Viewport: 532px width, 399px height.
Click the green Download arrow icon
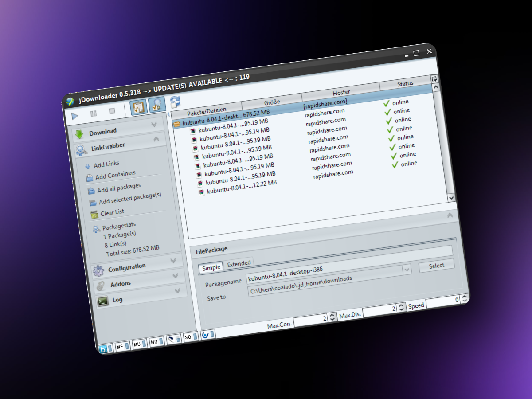tap(79, 134)
